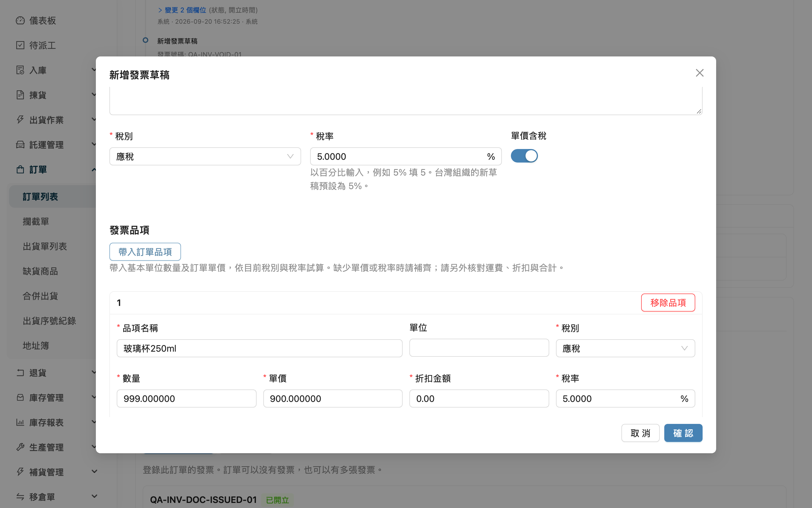
Task: Click the 入庫 icon in sidebar
Action: tap(20, 70)
